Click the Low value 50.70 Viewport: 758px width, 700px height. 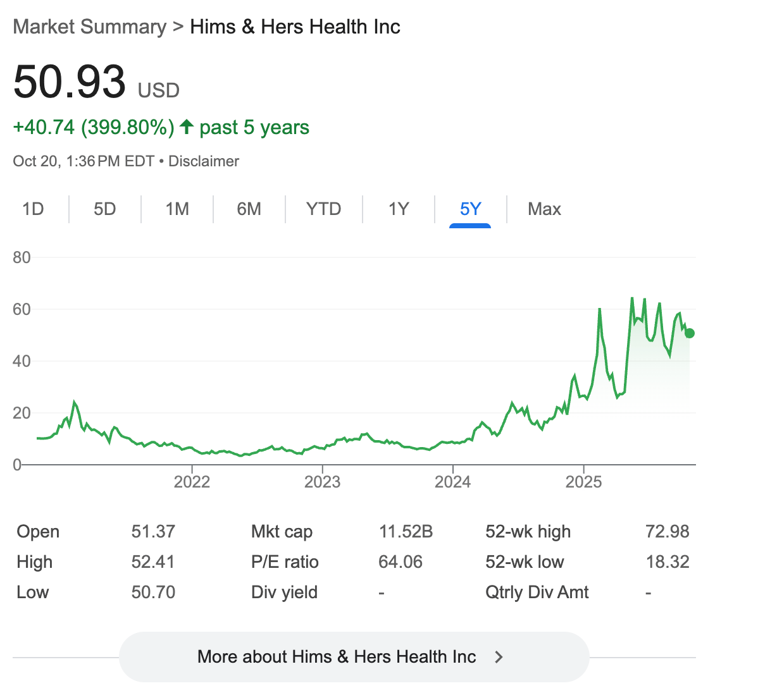(x=153, y=593)
